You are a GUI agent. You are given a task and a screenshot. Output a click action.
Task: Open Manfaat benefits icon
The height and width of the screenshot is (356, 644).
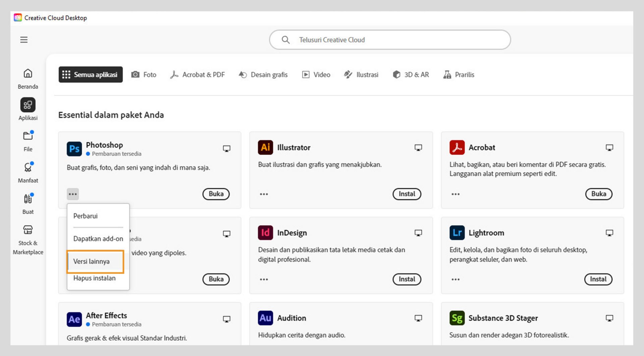(x=28, y=167)
